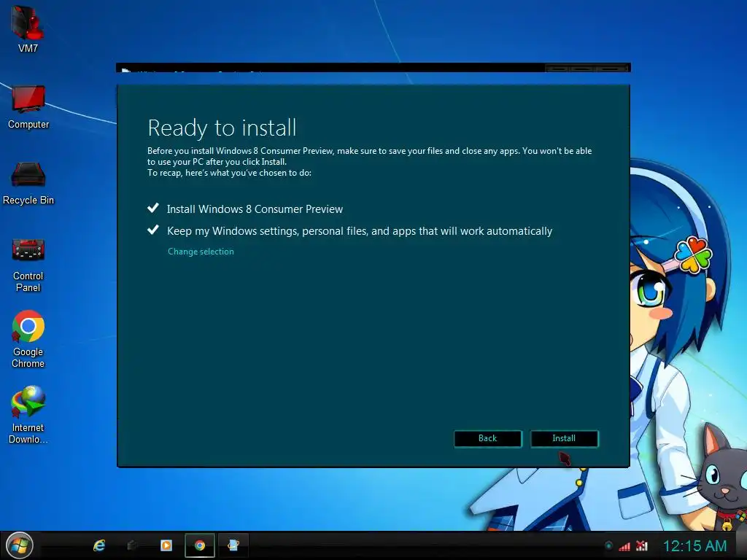Open the Change selection link
Screen dimensions: 747x560
click(x=201, y=252)
